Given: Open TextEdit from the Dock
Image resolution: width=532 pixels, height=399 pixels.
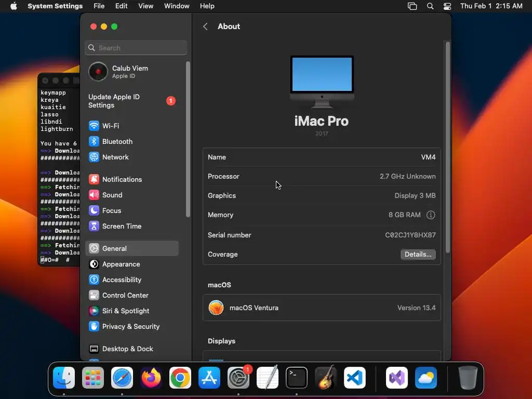Looking at the screenshot, I should [x=268, y=378].
